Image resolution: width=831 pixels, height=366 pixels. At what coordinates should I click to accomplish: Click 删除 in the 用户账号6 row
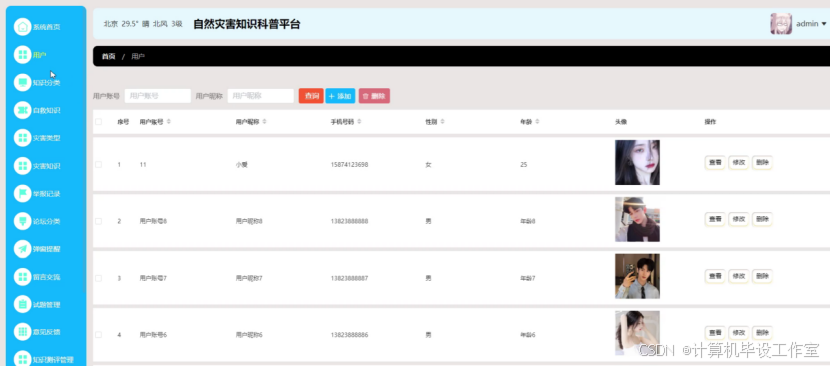tap(762, 333)
